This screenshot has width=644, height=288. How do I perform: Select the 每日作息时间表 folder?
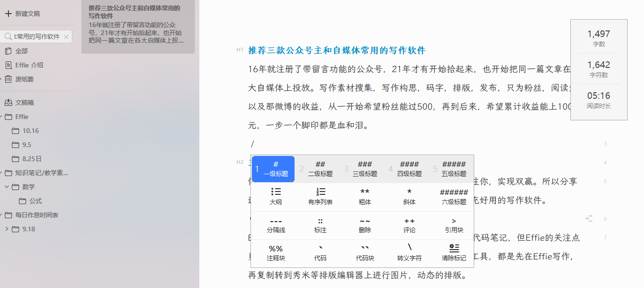point(38,215)
